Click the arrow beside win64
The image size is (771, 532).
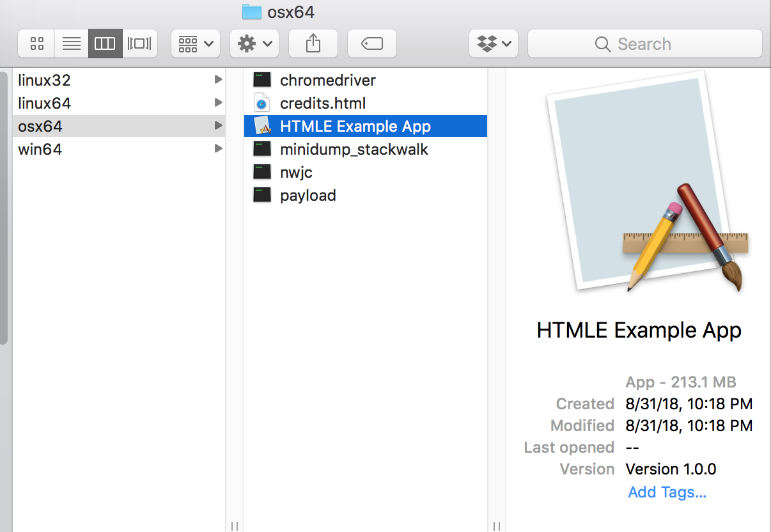click(218, 148)
